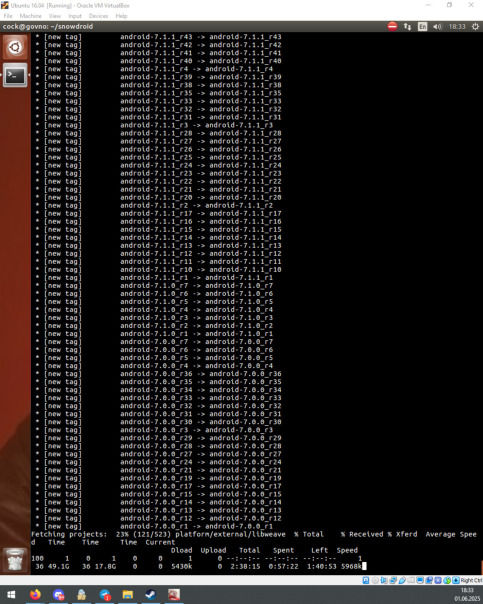
Task: Open the Ubuntu Dash search launcher
Action: pos(15,47)
